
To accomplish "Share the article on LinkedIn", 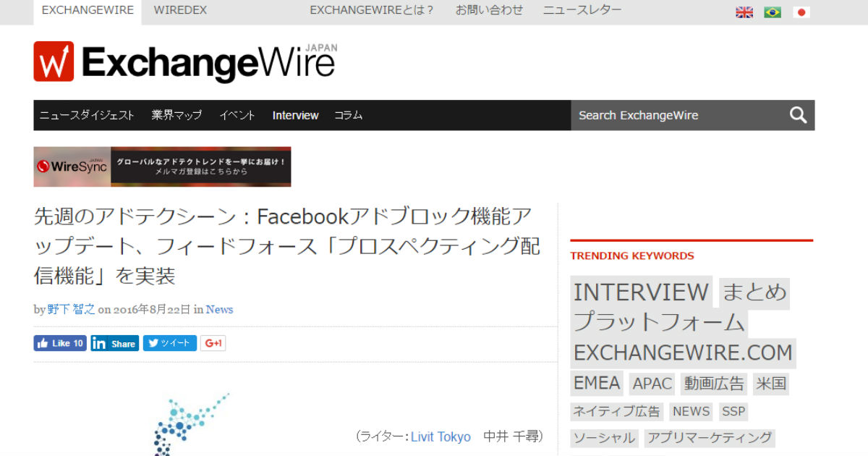I will click(x=114, y=343).
